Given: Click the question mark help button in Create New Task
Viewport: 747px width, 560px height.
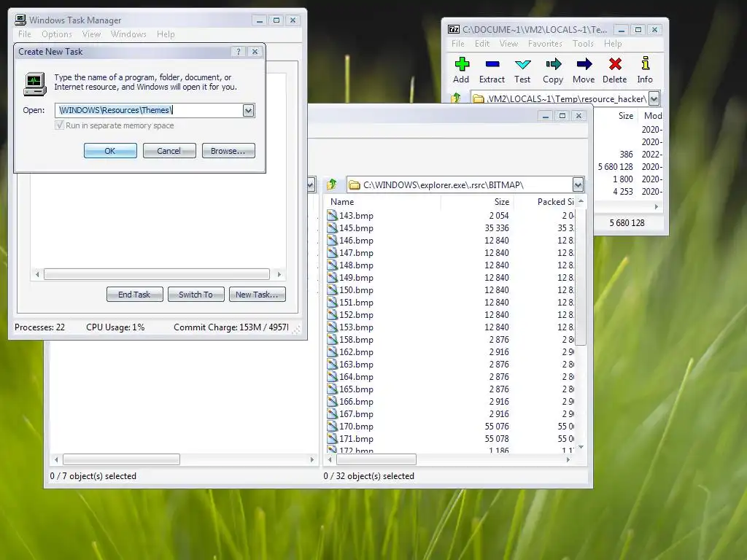Looking at the screenshot, I should point(239,52).
